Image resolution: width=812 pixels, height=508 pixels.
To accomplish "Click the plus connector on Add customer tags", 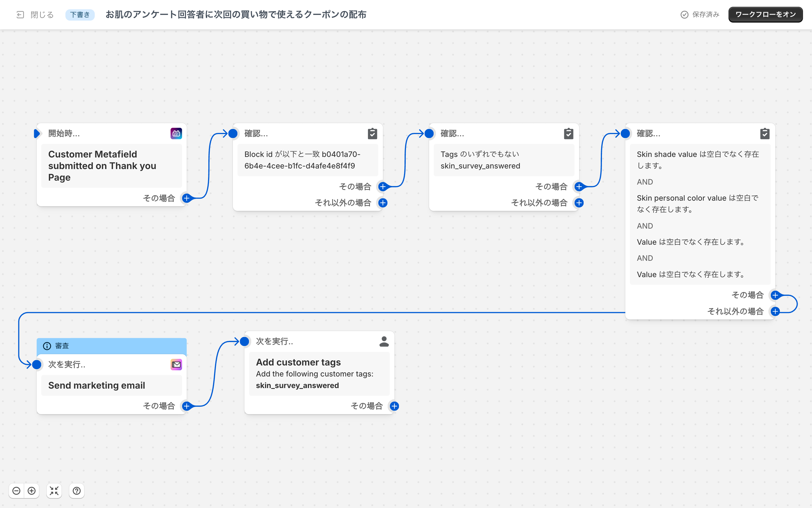I will 394,406.
